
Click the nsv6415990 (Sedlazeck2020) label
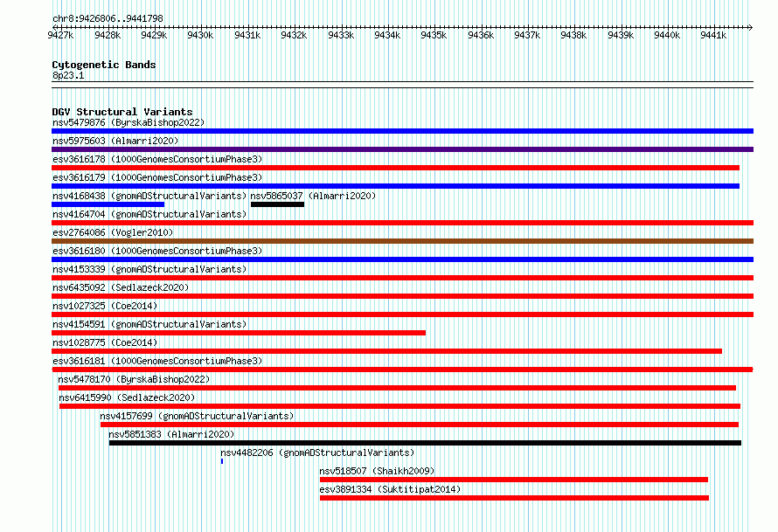tap(127, 397)
